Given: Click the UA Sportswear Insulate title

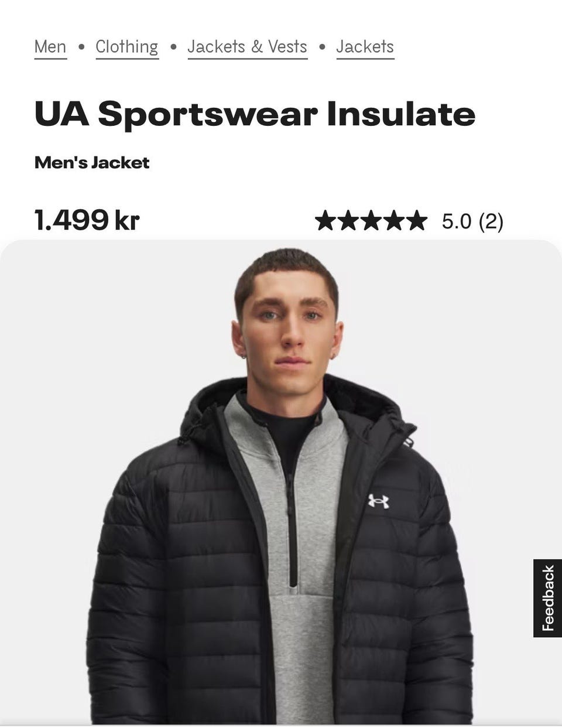Looking at the screenshot, I should [x=255, y=114].
